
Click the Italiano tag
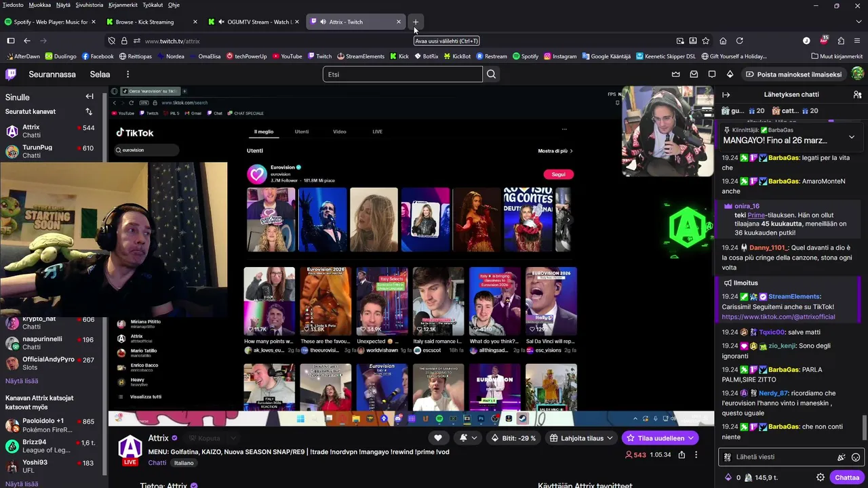(184, 463)
